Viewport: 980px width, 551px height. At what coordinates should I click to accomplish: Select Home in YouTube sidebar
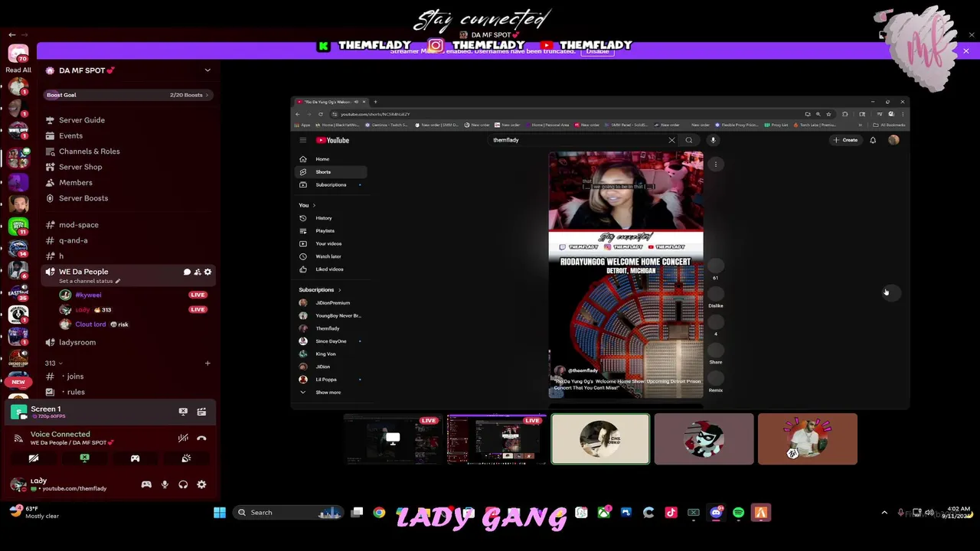pyautogui.click(x=331, y=159)
